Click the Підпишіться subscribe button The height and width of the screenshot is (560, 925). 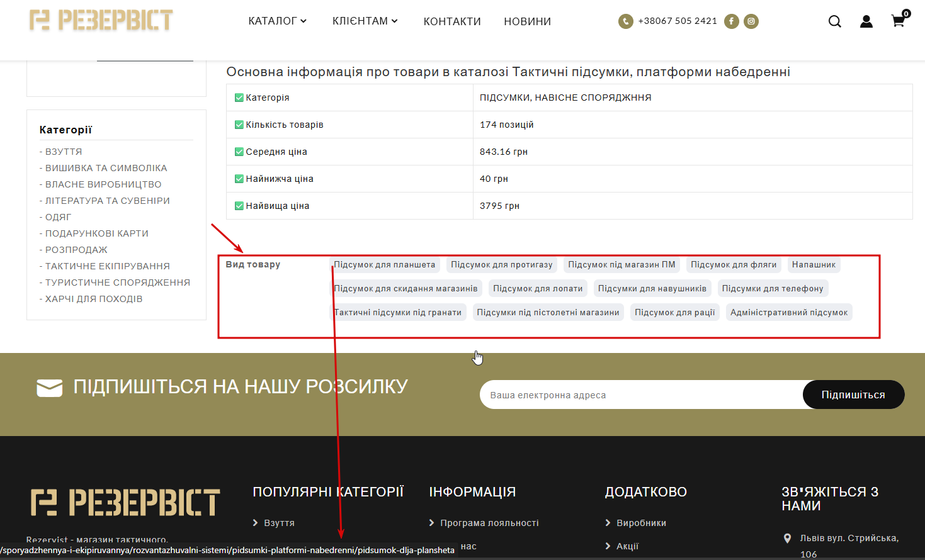coord(853,395)
